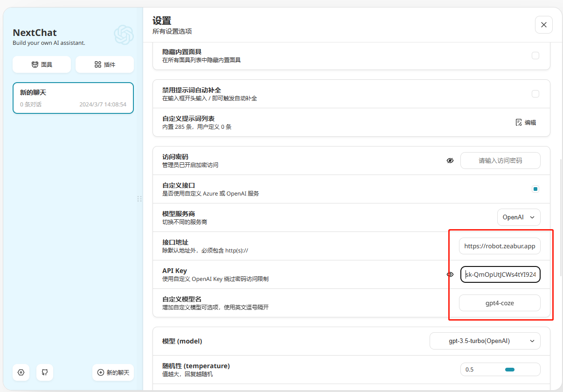The image size is (563, 392).
Task: Start a new chat with 新的聊天 button
Action: pos(113,372)
